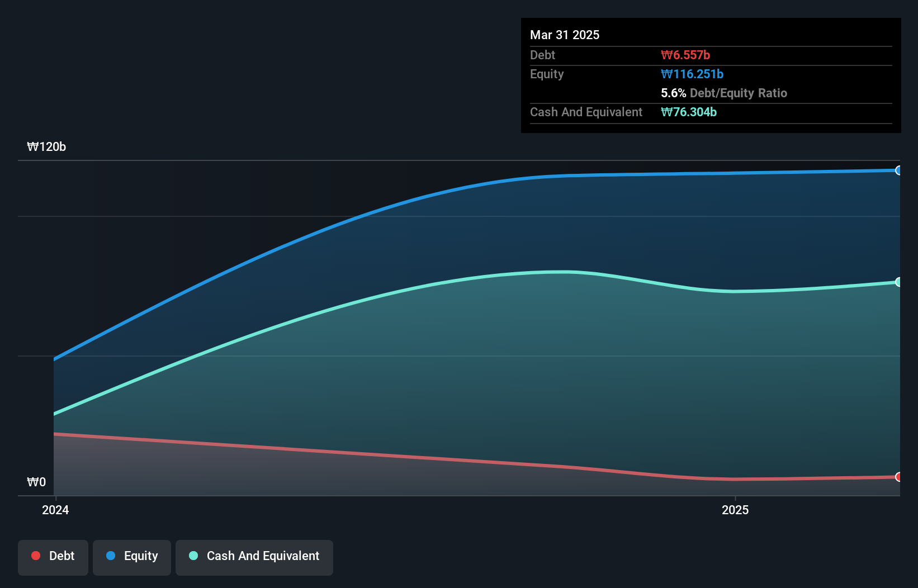
Task: Select the 2024 axis label
Action: click(54, 510)
